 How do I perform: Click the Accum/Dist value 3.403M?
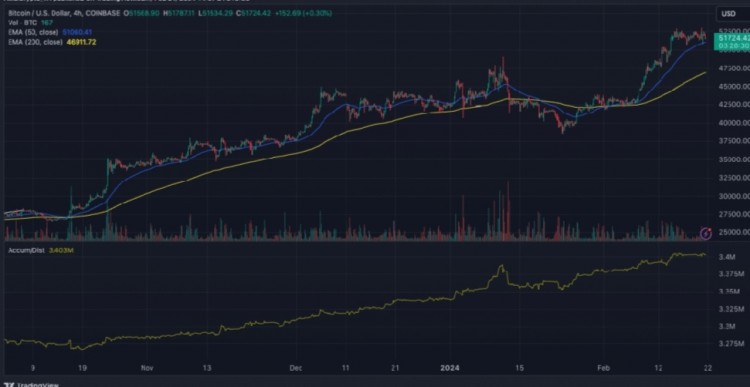(x=61, y=250)
